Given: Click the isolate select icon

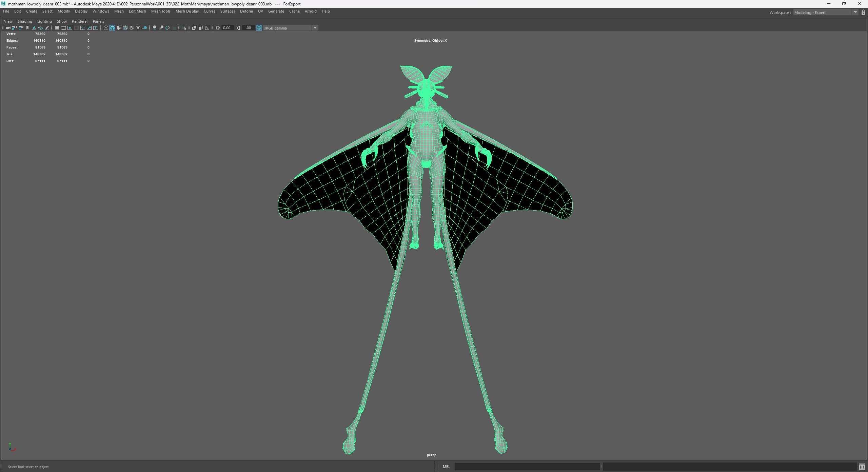Looking at the screenshot, I should click(184, 28).
